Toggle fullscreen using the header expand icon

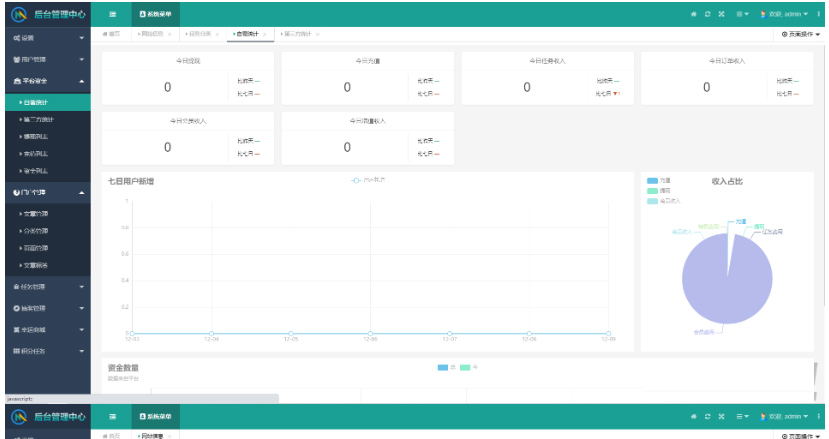tap(722, 14)
